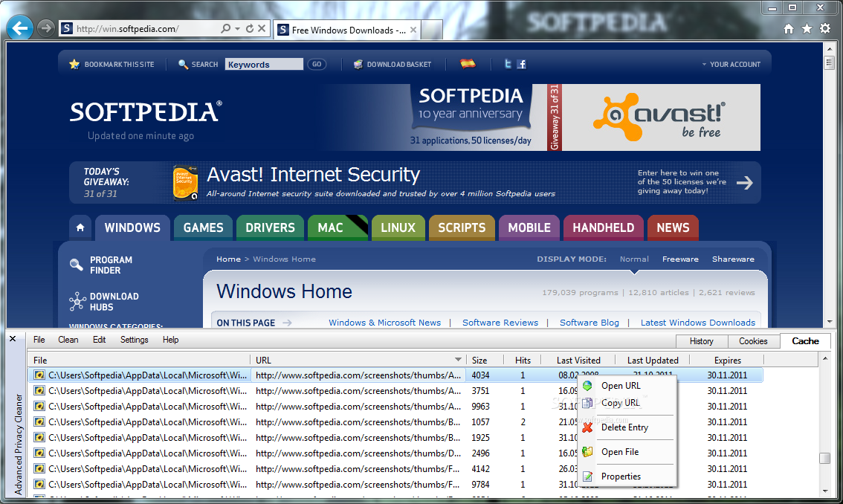843x504 pixels.
Task: Open the GAMES section tab
Action: coord(203,227)
